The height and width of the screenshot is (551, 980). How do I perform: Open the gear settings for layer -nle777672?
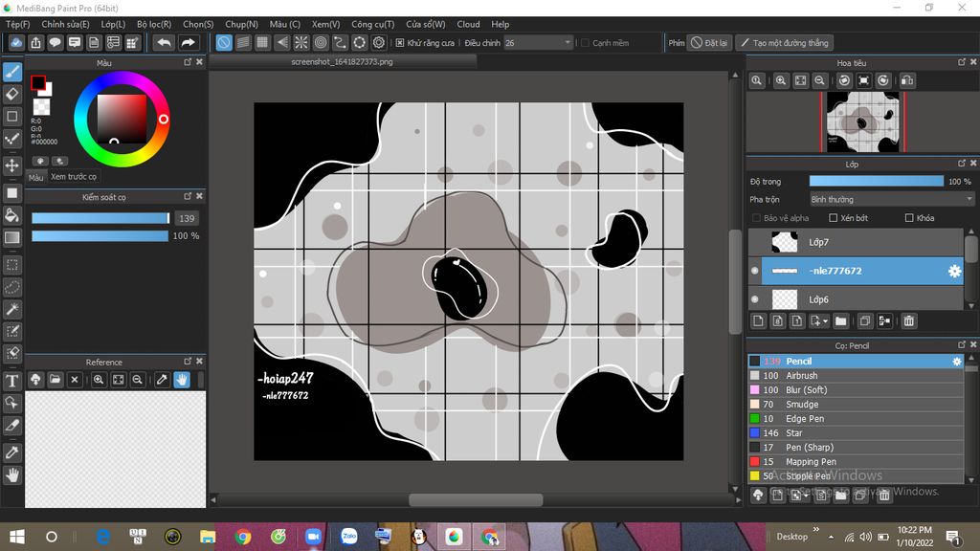tap(954, 271)
